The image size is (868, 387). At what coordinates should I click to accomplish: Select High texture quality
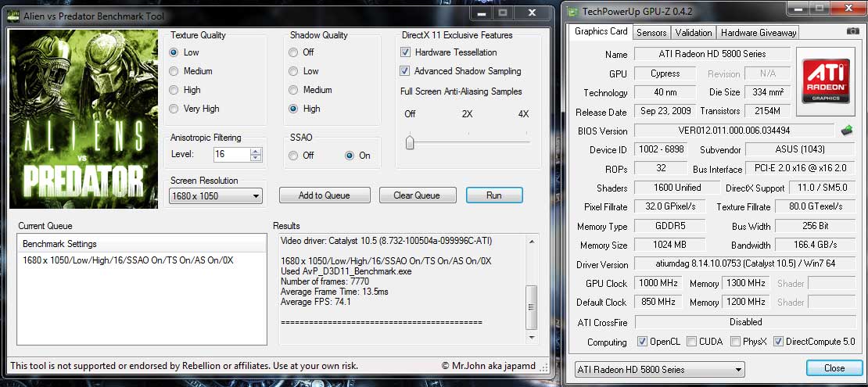coord(174,90)
